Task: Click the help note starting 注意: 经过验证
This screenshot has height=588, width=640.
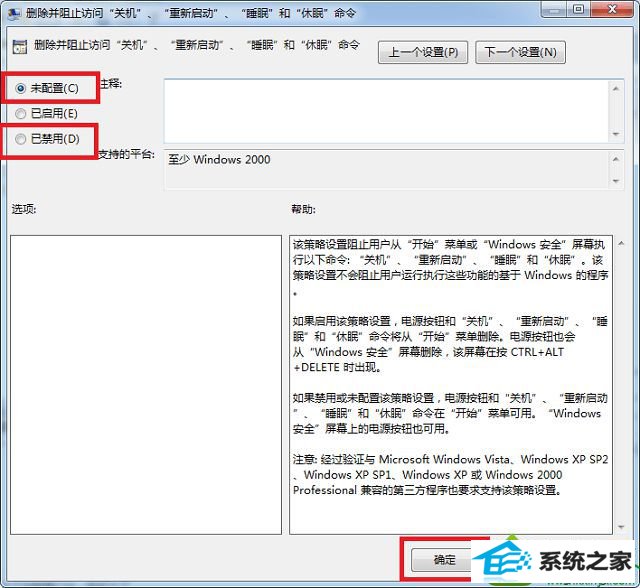Action: [x=451, y=475]
